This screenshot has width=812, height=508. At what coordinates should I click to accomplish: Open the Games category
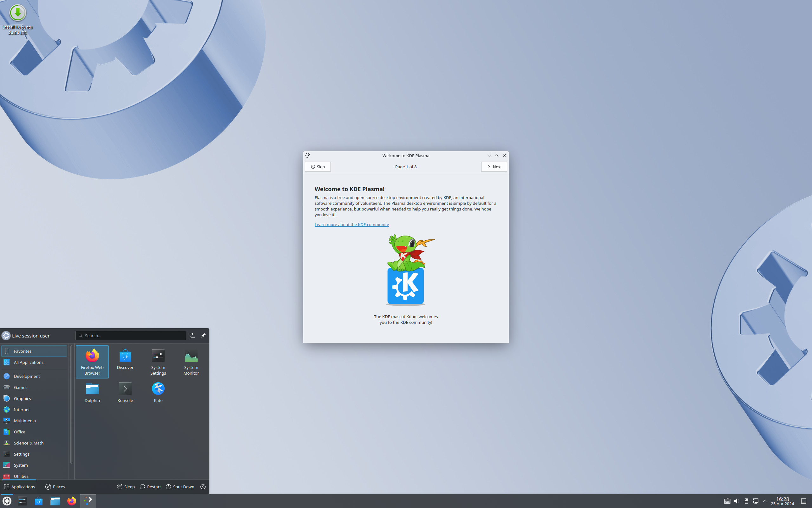(x=34, y=387)
